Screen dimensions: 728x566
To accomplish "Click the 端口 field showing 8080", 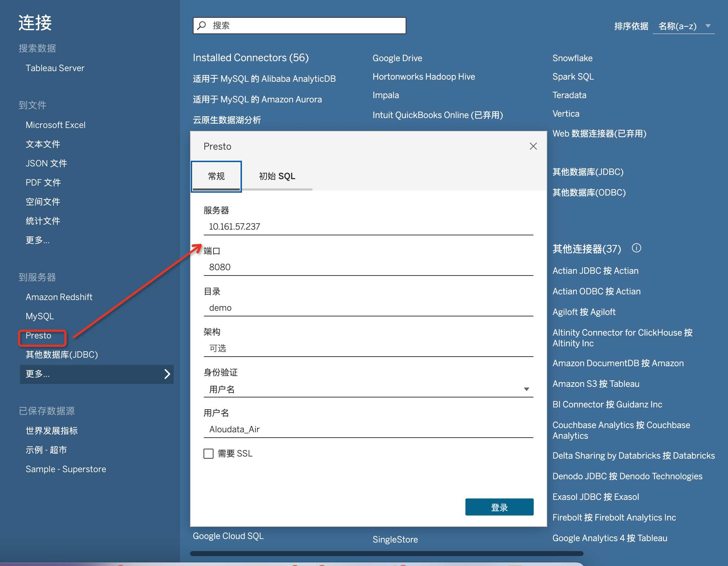I will click(368, 267).
